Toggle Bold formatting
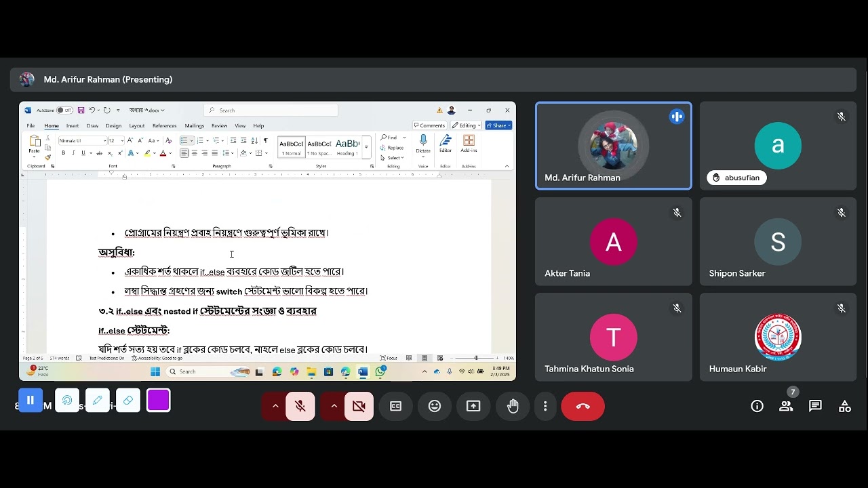868x488 pixels. coord(63,153)
